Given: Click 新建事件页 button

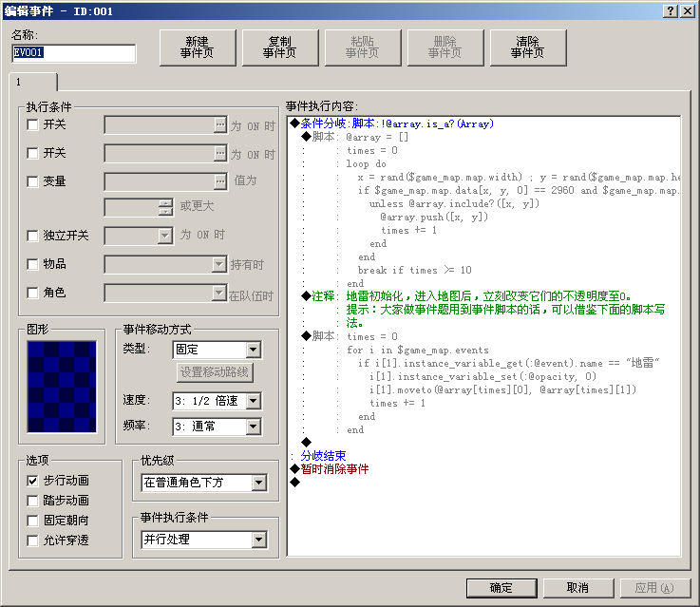Looking at the screenshot, I should pyautogui.click(x=198, y=47).
